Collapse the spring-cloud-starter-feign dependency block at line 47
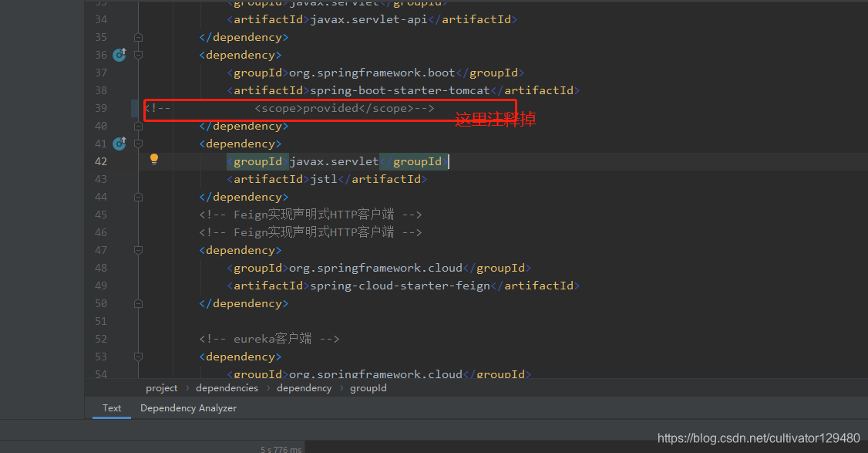Image resolution: width=868 pixels, height=453 pixels. [x=139, y=249]
